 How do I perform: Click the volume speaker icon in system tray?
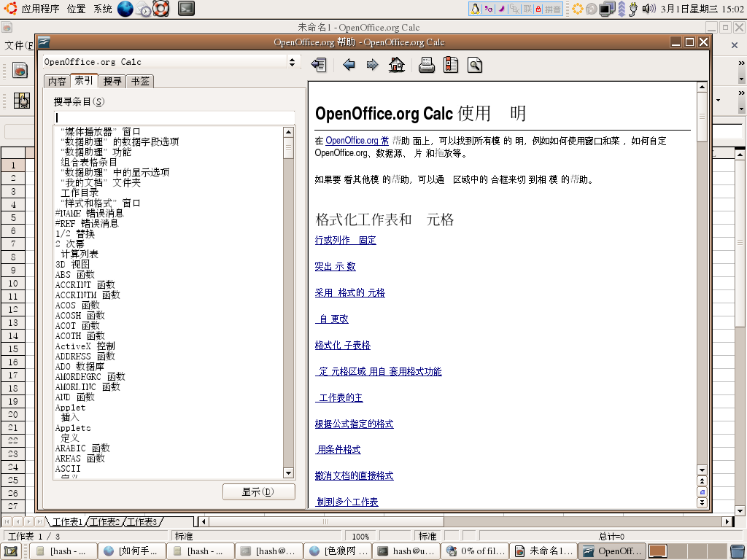649,9
